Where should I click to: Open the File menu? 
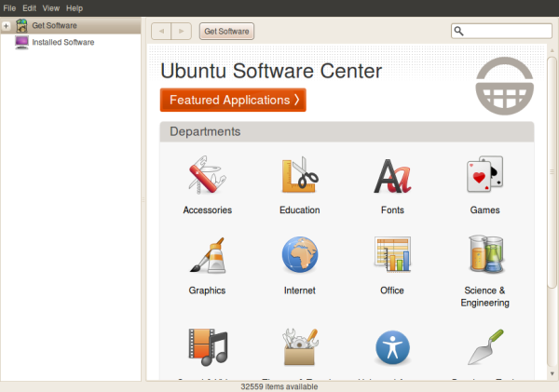tap(9, 8)
